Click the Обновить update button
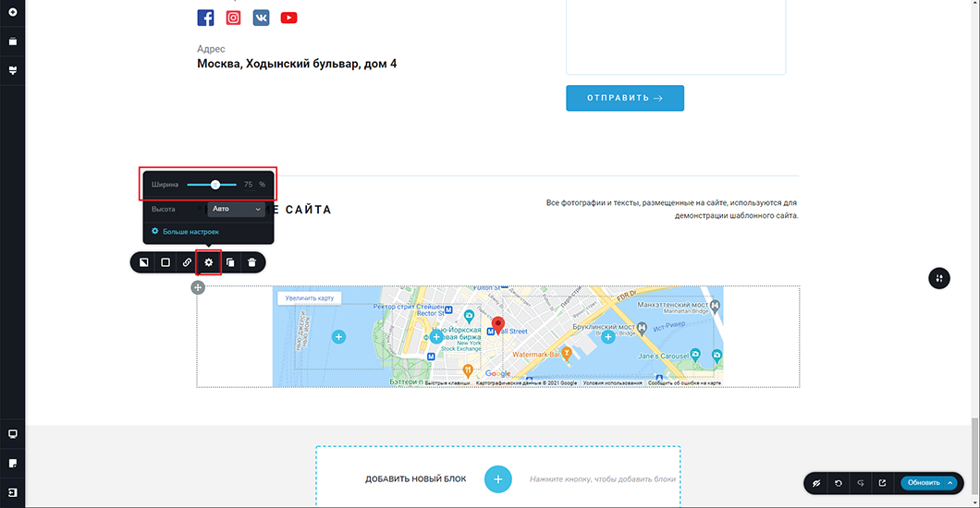This screenshot has height=508, width=980. coord(923,483)
